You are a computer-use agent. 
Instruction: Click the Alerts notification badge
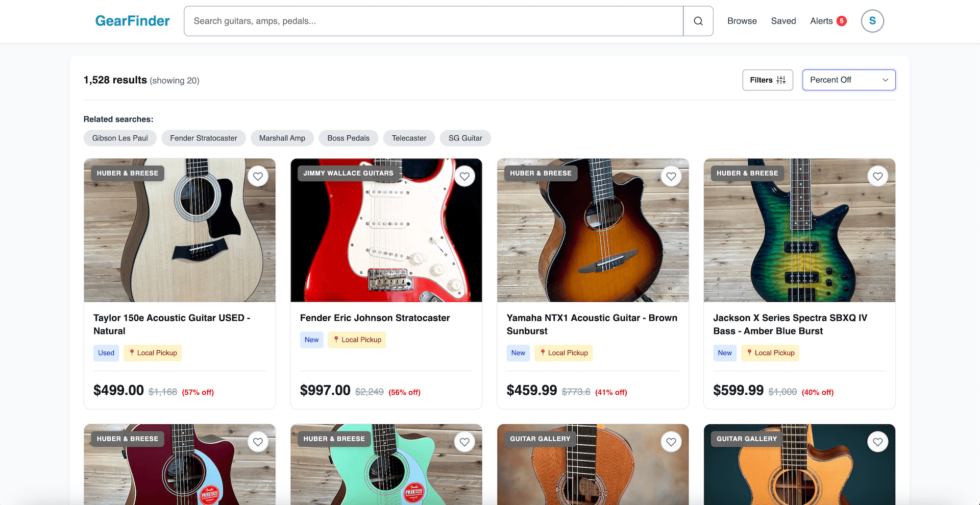point(842,21)
